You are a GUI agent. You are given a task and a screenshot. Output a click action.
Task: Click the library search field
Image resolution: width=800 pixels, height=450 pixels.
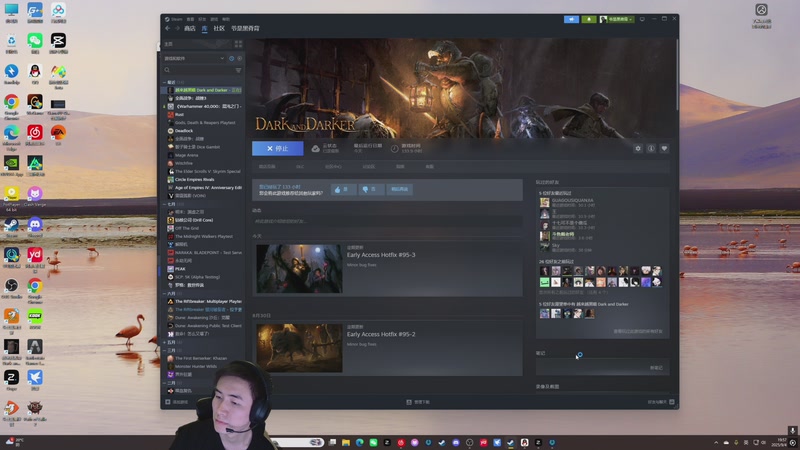pyautogui.click(x=198, y=70)
